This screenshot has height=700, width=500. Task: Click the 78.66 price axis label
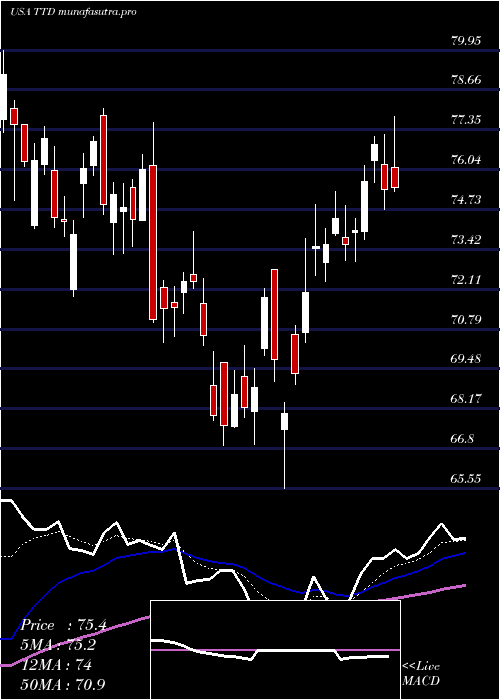click(466, 80)
